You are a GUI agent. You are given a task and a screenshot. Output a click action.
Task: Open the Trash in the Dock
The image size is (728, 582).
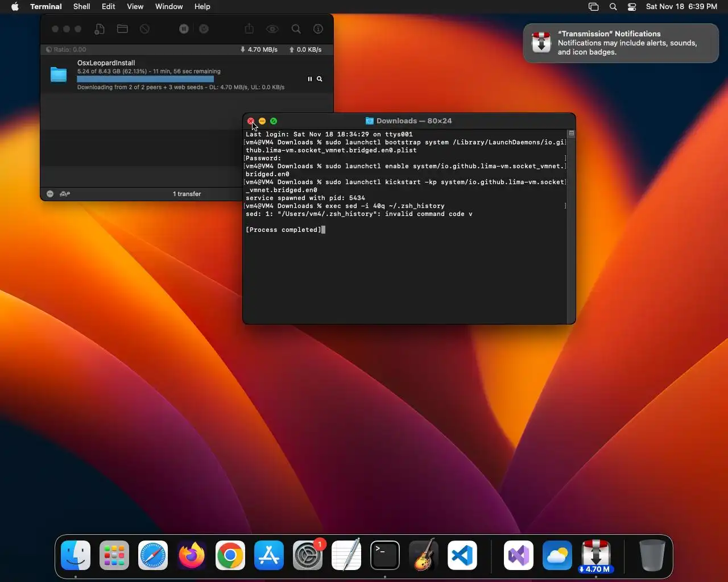pyautogui.click(x=652, y=555)
